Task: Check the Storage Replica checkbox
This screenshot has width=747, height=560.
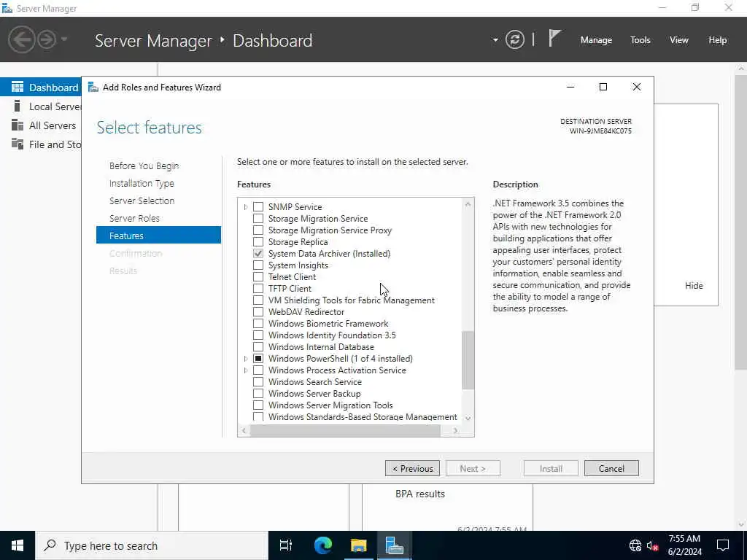Action: pos(258,242)
